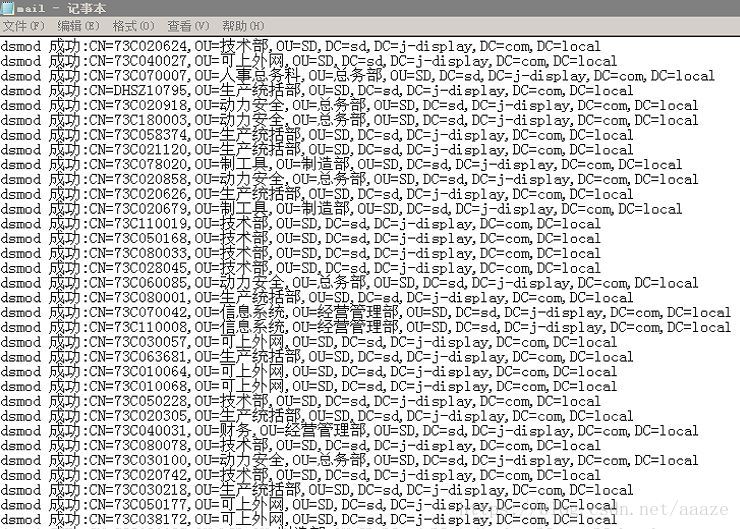This screenshot has width=740, height=529.
Task: Open the 编辑(E) menu
Action: (78, 26)
